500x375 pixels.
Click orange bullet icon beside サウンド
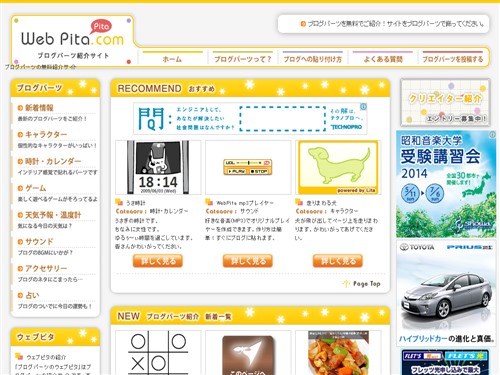[20, 242]
